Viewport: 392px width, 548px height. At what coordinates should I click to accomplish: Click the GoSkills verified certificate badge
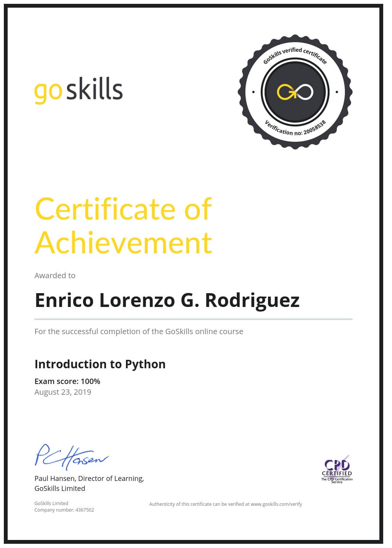click(295, 92)
